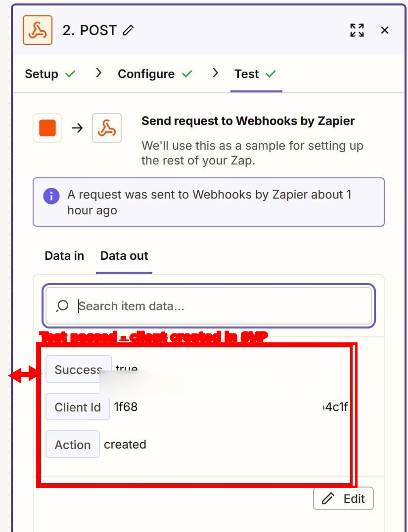Click the green checkmark beside Setup

(x=71, y=74)
